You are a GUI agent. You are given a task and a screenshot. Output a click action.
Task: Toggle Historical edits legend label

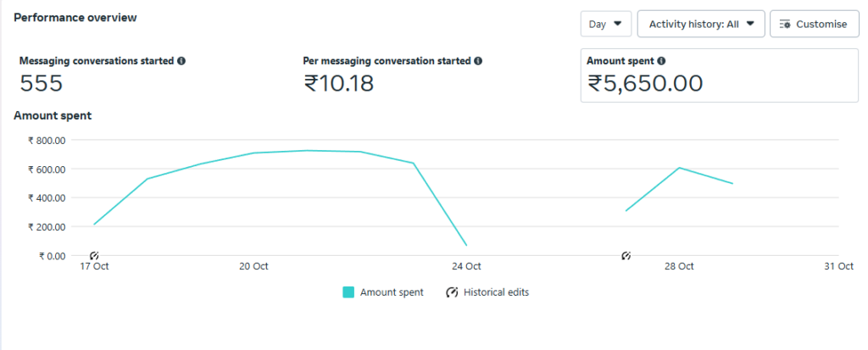point(496,292)
